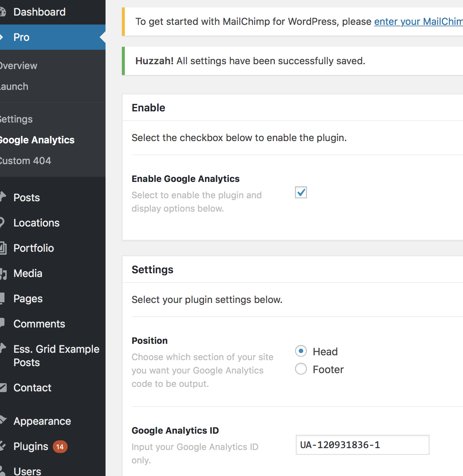Select the Footer position radio button
463x476 pixels.
[x=301, y=369]
